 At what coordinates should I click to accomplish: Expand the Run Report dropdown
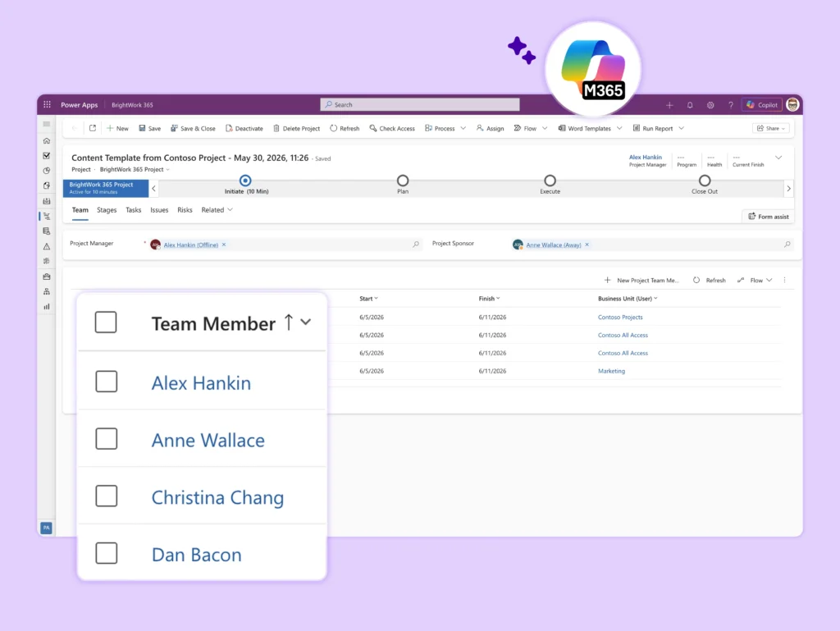point(682,129)
